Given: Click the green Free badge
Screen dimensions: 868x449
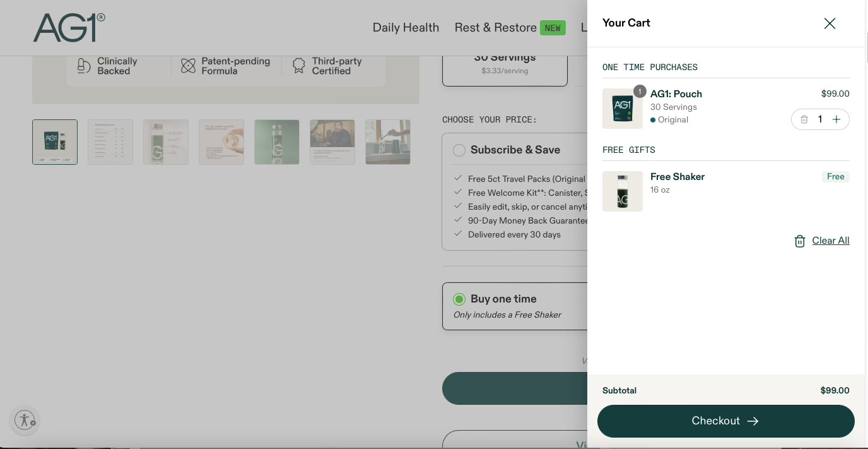Looking at the screenshot, I should (836, 177).
